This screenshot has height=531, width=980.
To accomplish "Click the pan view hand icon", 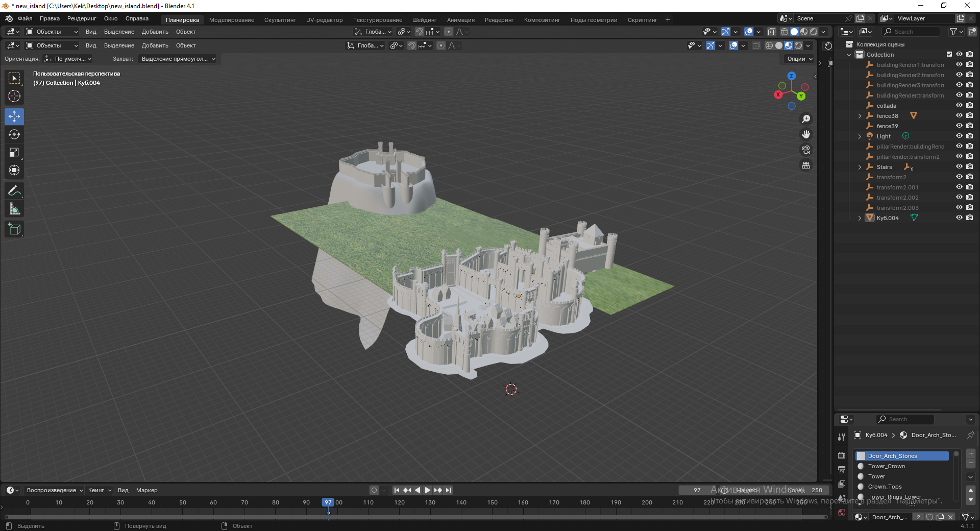I will [806, 134].
